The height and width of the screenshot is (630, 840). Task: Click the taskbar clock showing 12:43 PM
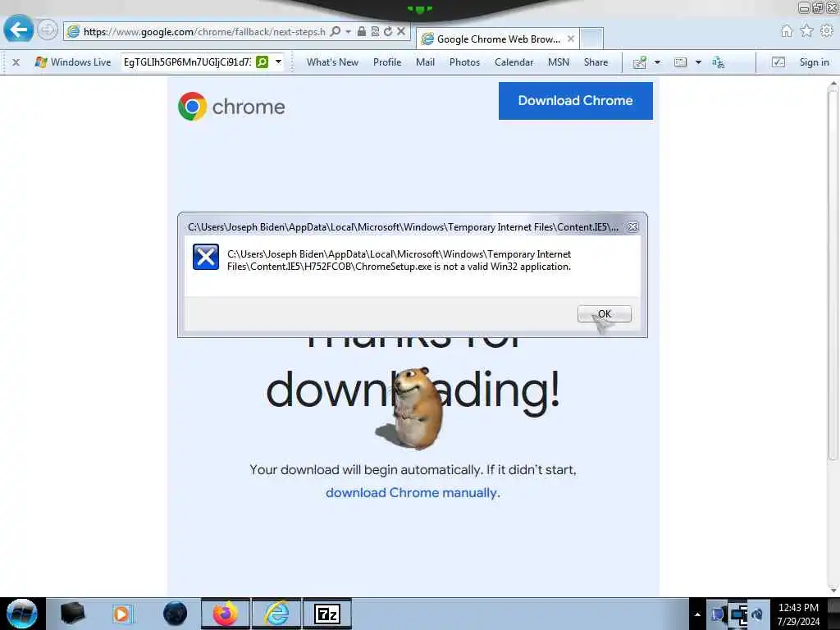[798, 614]
